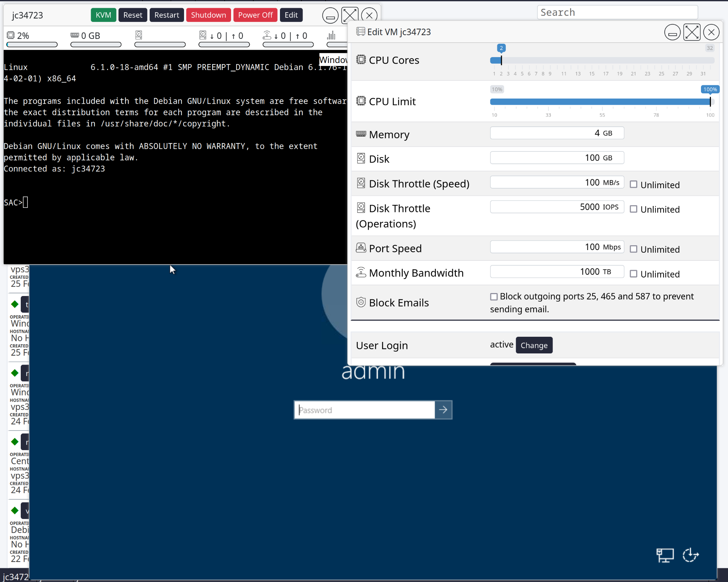
Task: Click the jc34723 taskbar item at bottom
Action: click(16, 577)
